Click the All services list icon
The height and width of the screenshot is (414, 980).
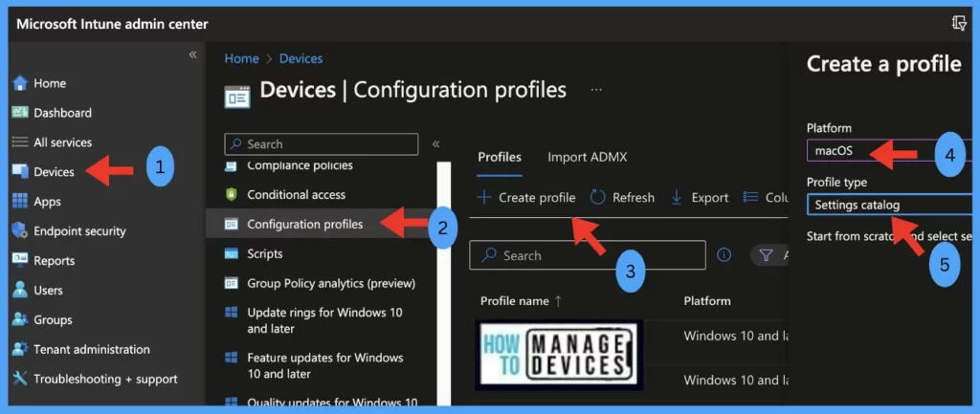[x=20, y=142]
